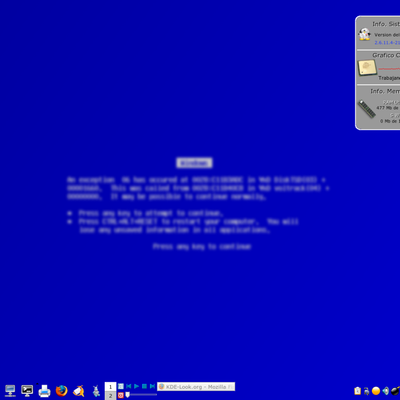The height and width of the screenshot is (400, 400).
Task: Click the orange ball tray icon
Action: tap(376, 391)
